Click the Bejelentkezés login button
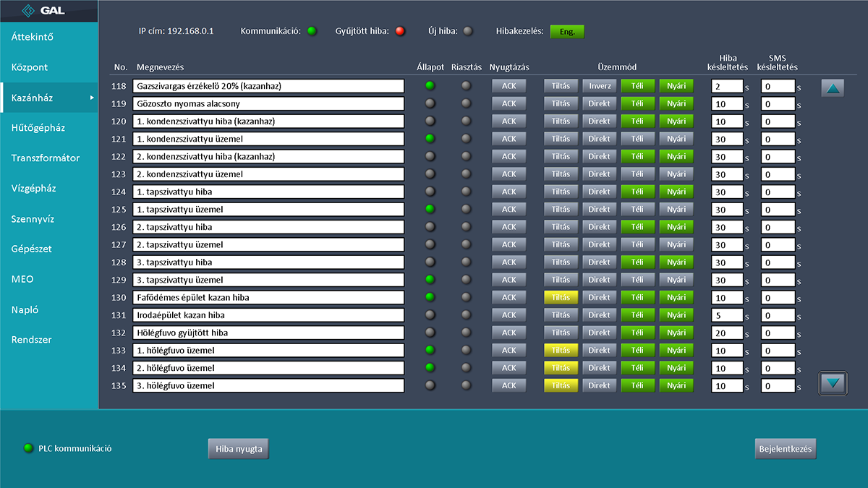This screenshot has width=868, height=488. [x=786, y=449]
